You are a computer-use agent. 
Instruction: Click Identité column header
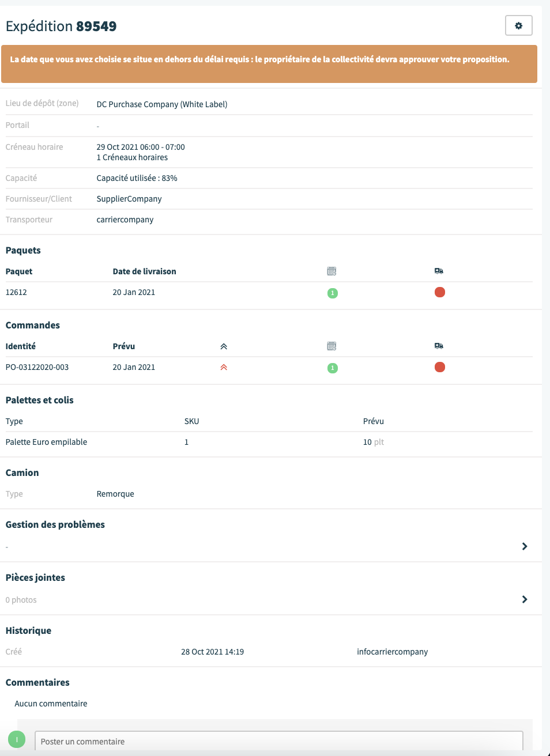(21, 346)
